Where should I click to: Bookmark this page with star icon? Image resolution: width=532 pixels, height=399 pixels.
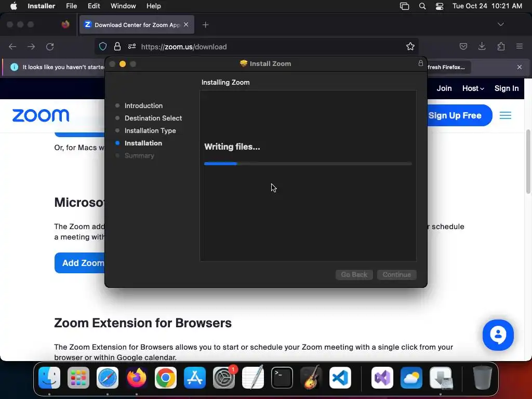coord(410,47)
